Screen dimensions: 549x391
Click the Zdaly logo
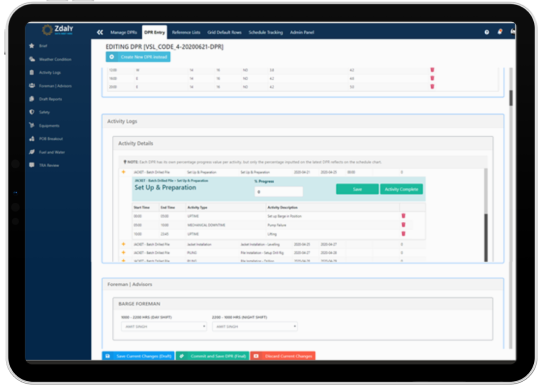(58, 30)
